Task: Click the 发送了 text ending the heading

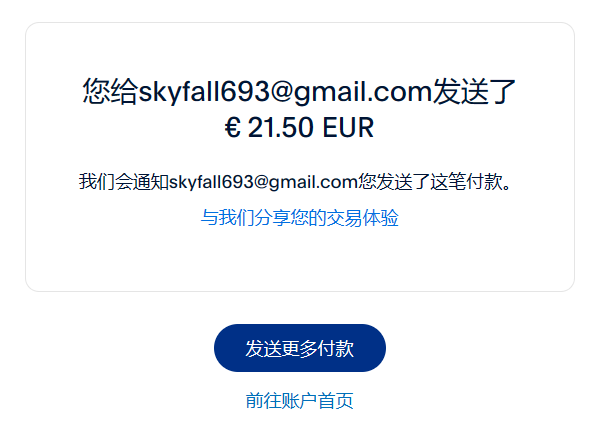Action: tap(474, 91)
